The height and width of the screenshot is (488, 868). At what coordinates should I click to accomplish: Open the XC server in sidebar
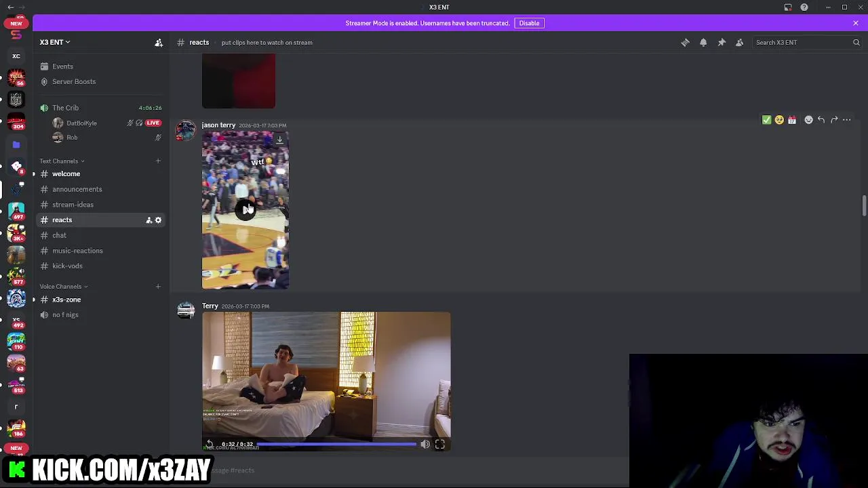(16, 56)
